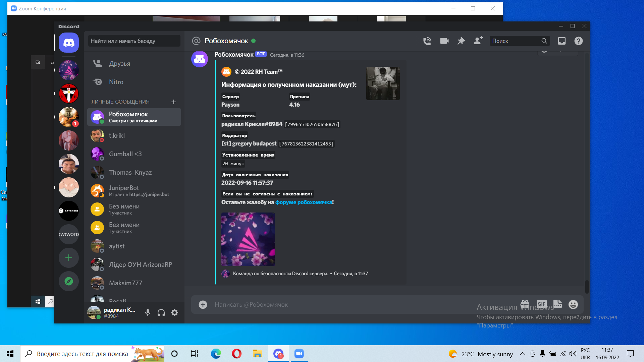This screenshot has width=644, height=362.
Task: Open the Discord help page
Action: (578, 41)
